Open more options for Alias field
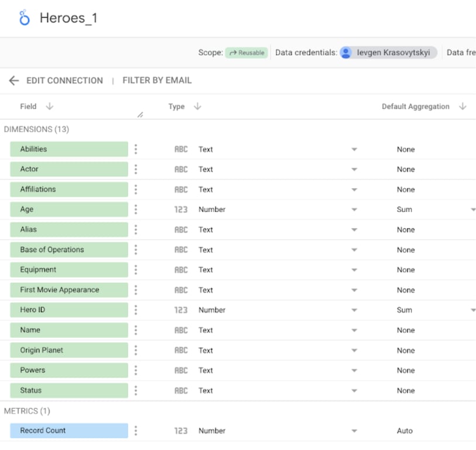 136,230
